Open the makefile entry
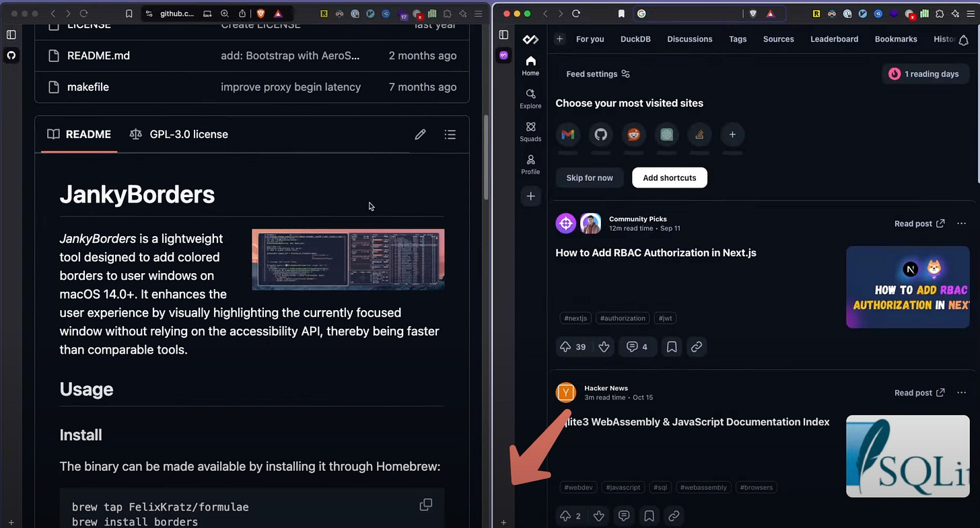This screenshot has width=980, height=528. click(x=88, y=87)
